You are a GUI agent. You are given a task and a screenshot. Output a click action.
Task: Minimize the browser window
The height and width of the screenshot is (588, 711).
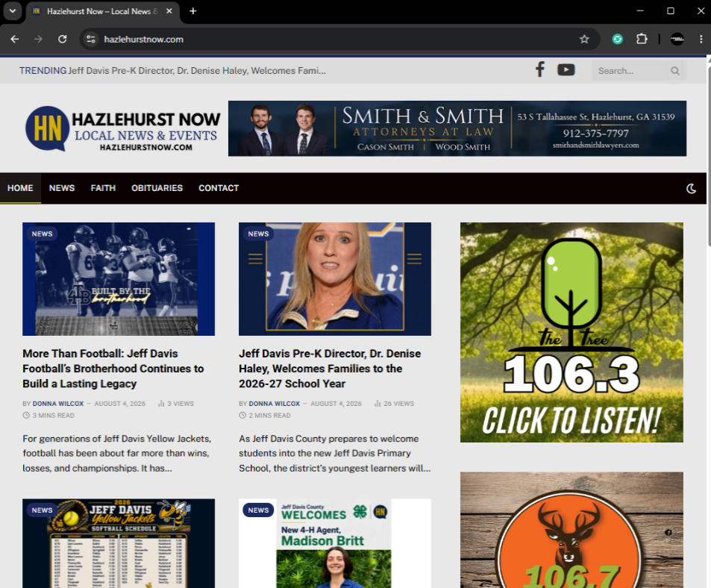[640, 11]
